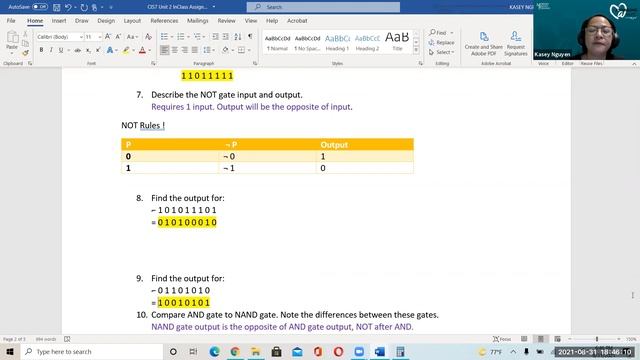Apply the text highlight color

coord(126,50)
